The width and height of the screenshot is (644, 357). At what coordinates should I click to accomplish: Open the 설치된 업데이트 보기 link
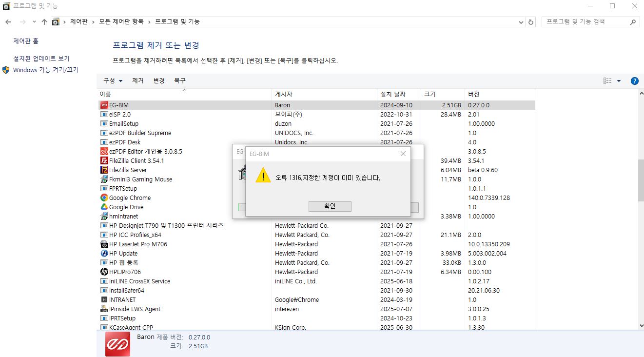[x=41, y=59]
